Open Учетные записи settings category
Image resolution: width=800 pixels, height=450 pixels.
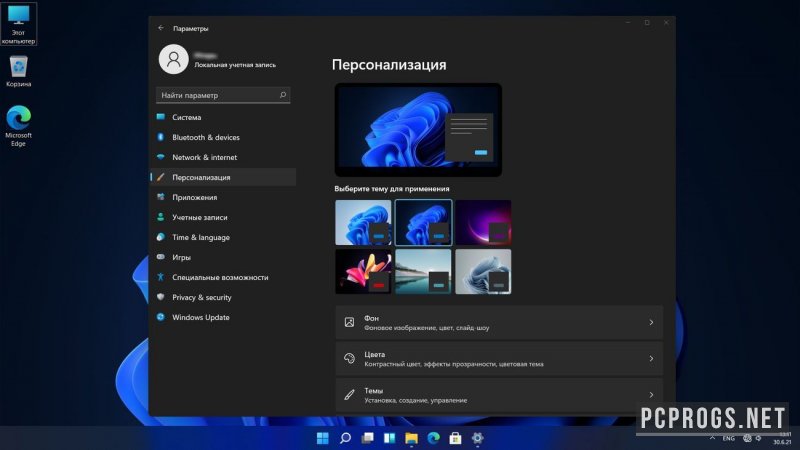[x=223, y=217]
